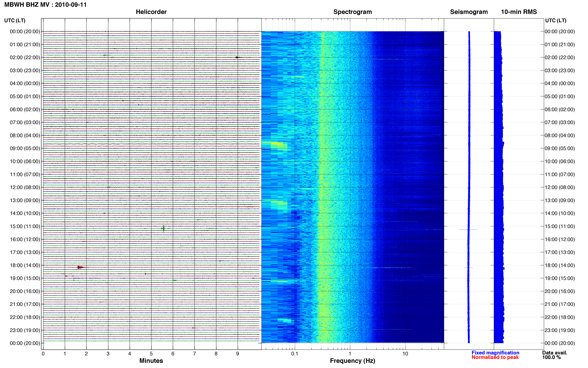Select the left 15:00 (11:00) time label
Screen dimensions: 588x368
25,226
